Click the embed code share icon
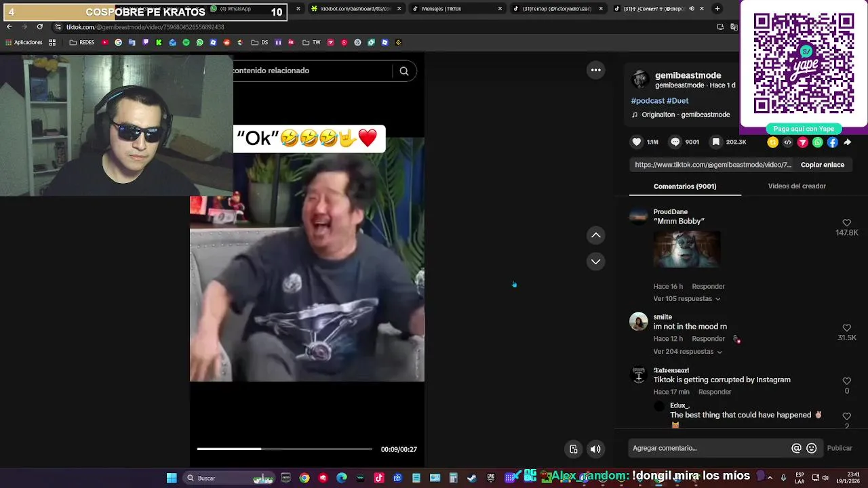 (787, 142)
